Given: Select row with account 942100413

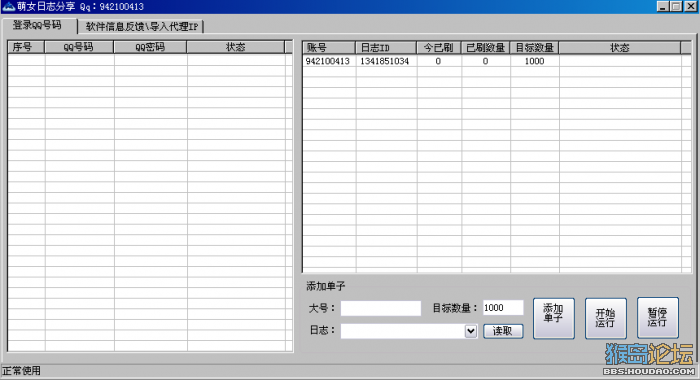Looking at the screenshot, I should (497, 61).
